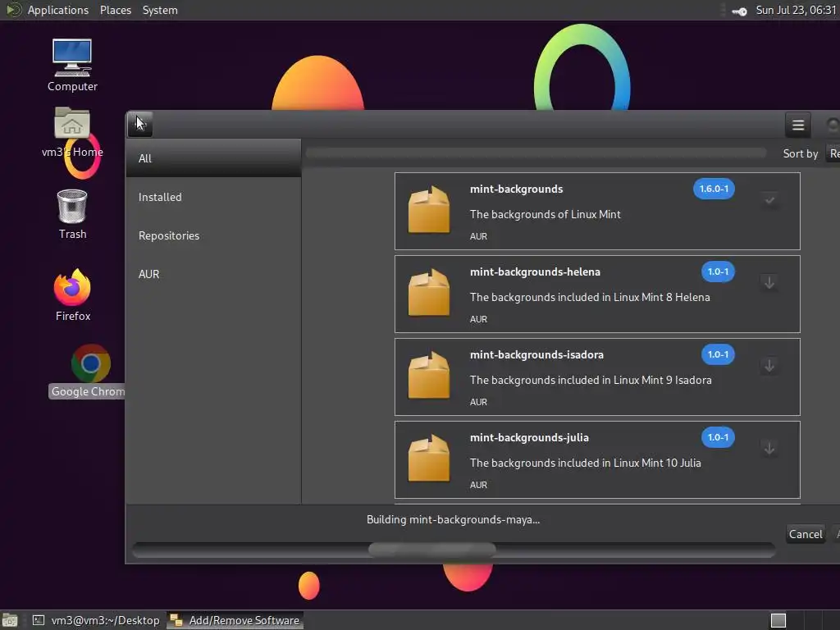Click the back arrow button in Add/Remove Software
This screenshot has height=630, width=840.
click(140, 125)
